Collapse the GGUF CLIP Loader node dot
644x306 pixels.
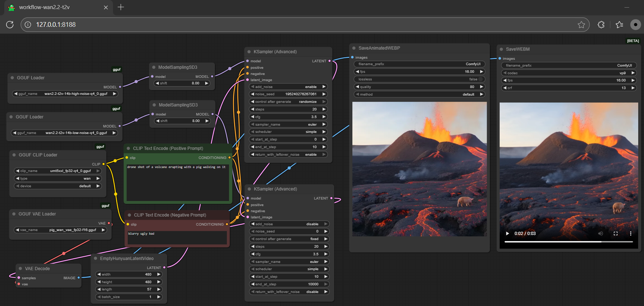[14, 155]
